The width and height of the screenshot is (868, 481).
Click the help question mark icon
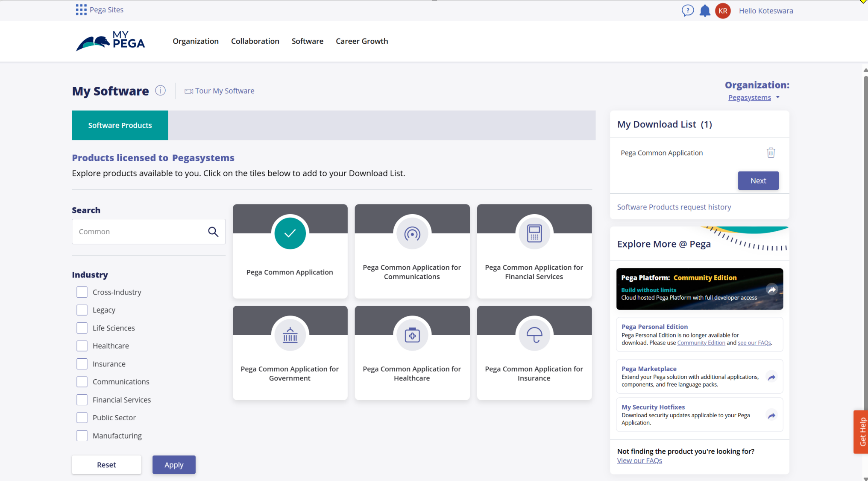(x=687, y=11)
